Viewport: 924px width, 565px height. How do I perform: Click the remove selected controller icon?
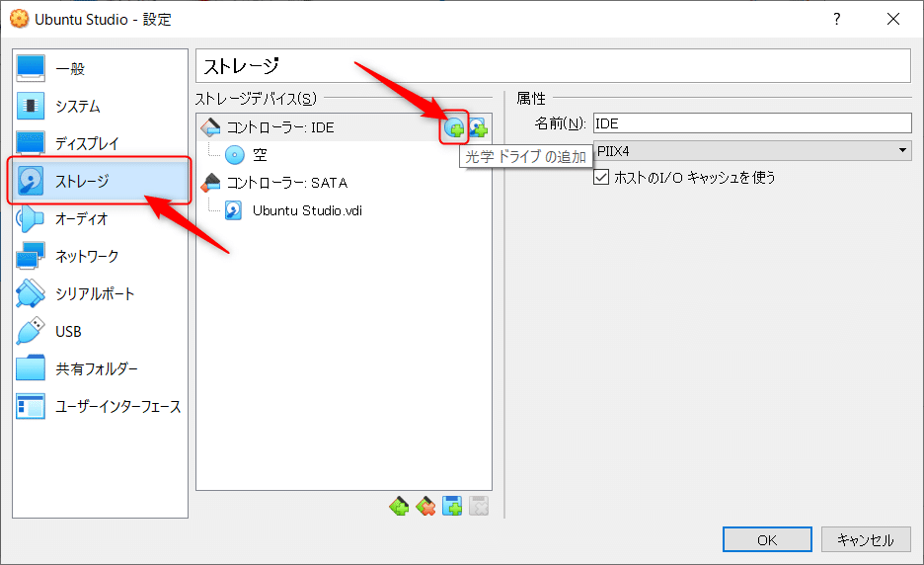pyautogui.click(x=425, y=506)
